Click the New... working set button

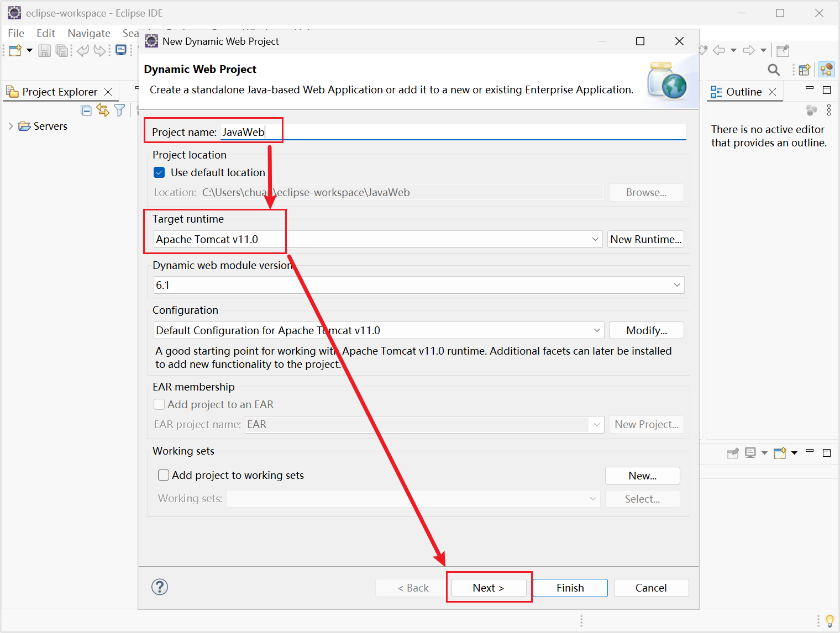[642, 476]
